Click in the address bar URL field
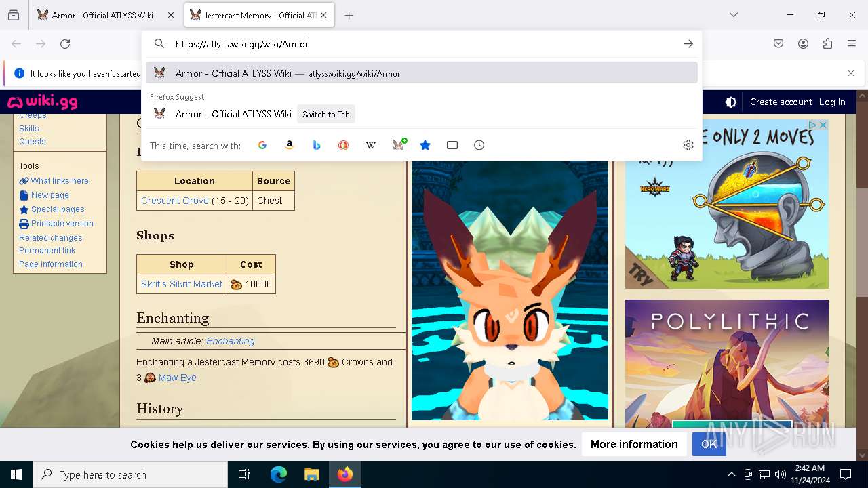 (x=420, y=44)
